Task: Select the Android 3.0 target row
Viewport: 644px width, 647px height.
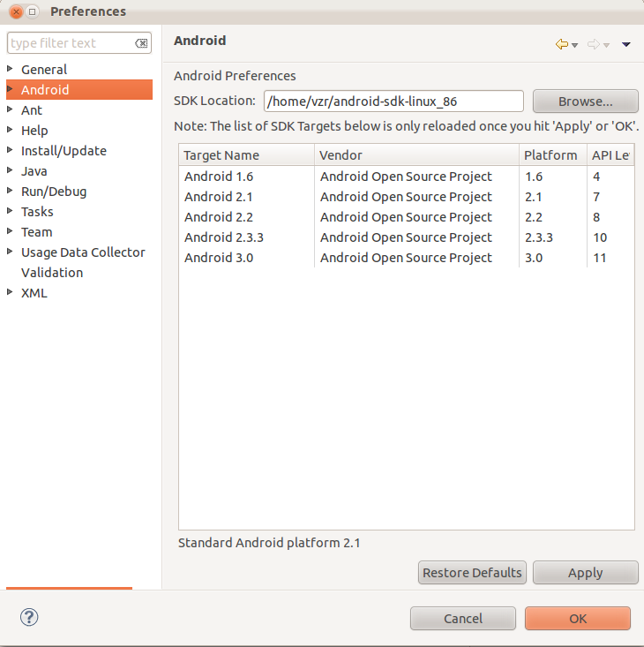Action: pyautogui.click(x=407, y=258)
